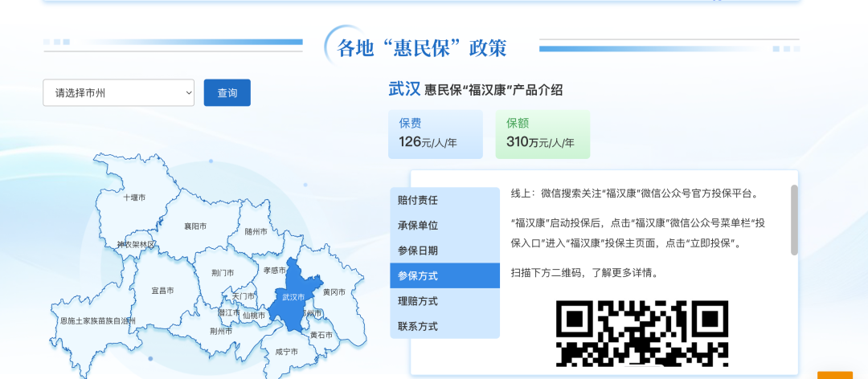
Task: Click the 武汉 product introduction heading
Action: tap(476, 89)
